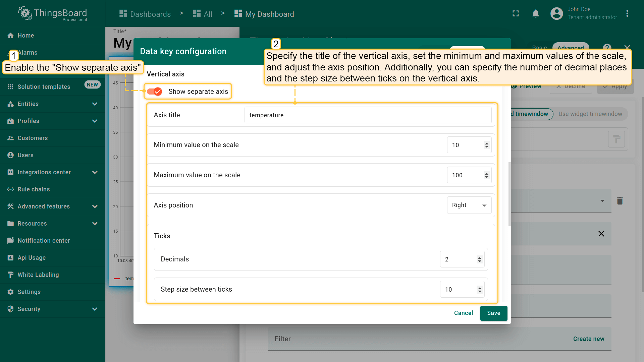Open the three-dot options menu
This screenshot has height=362, width=644.
[627, 14]
